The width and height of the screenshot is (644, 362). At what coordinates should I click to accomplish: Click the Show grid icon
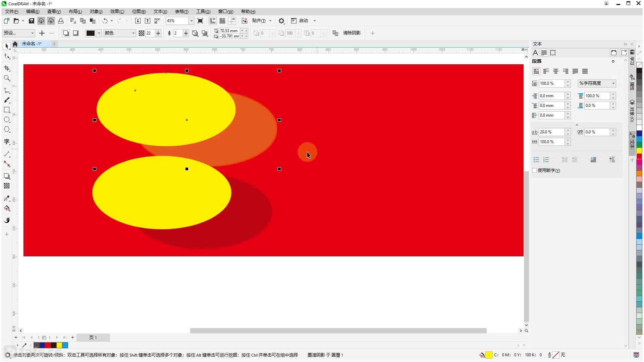[x=222, y=21]
